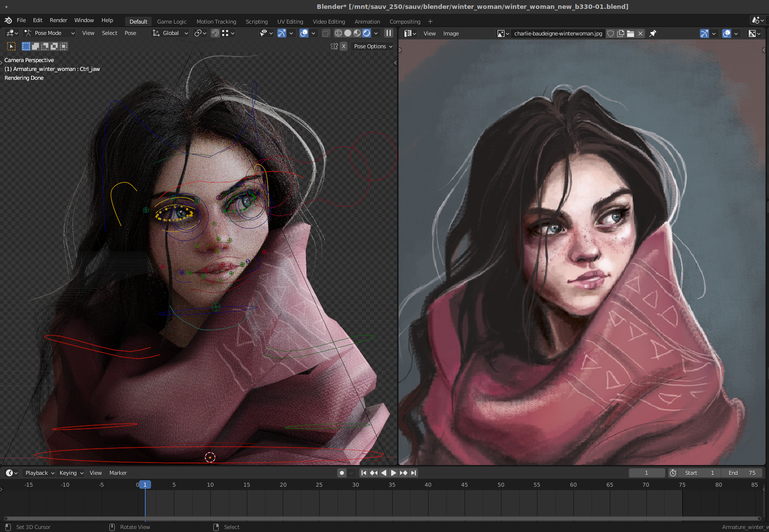Choose the extend selection mode icon
Image resolution: width=769 pixels, height=532 pixels.
point(35,46)
